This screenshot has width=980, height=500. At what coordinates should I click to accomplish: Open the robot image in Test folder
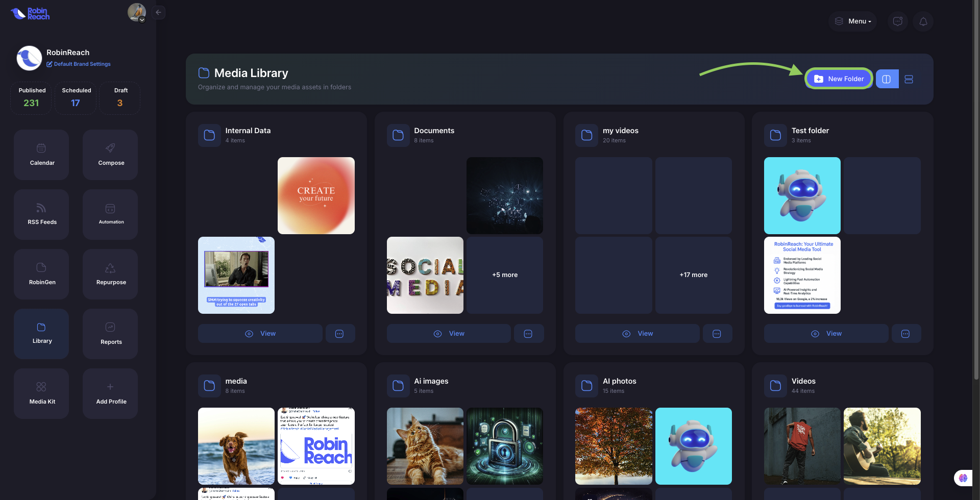pyautogui.click(x=802, y=195)
